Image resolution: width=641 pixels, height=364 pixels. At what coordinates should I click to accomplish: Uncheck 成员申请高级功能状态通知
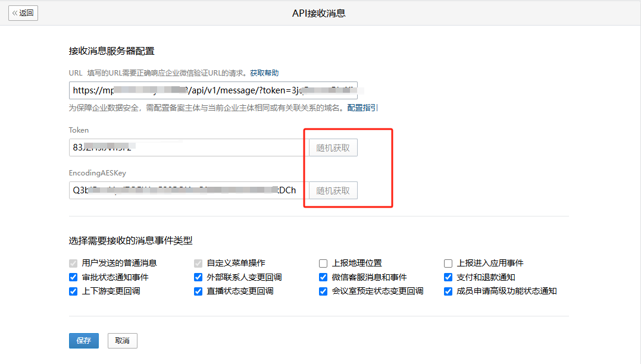pyautogui.click(x=448, y=291)
